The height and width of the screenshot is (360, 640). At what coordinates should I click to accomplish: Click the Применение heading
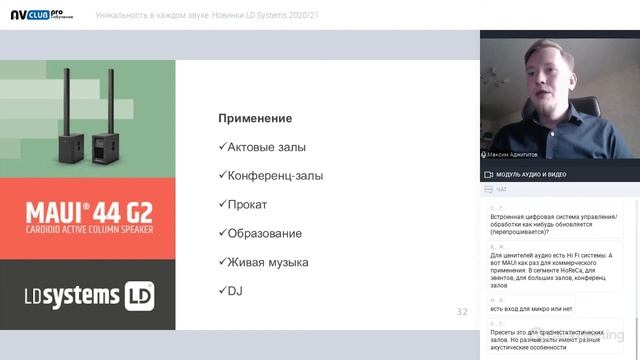pyautogui.click(x=255, y=118)
